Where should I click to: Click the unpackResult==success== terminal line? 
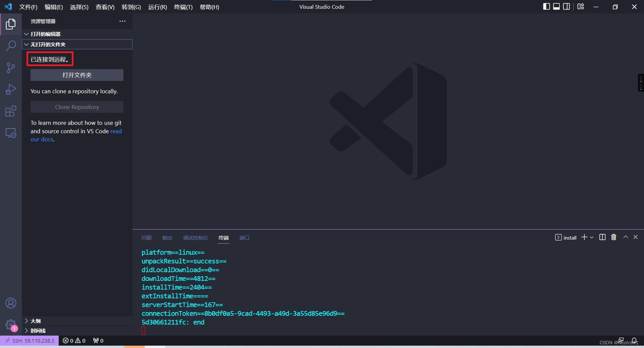click(184, 261)
